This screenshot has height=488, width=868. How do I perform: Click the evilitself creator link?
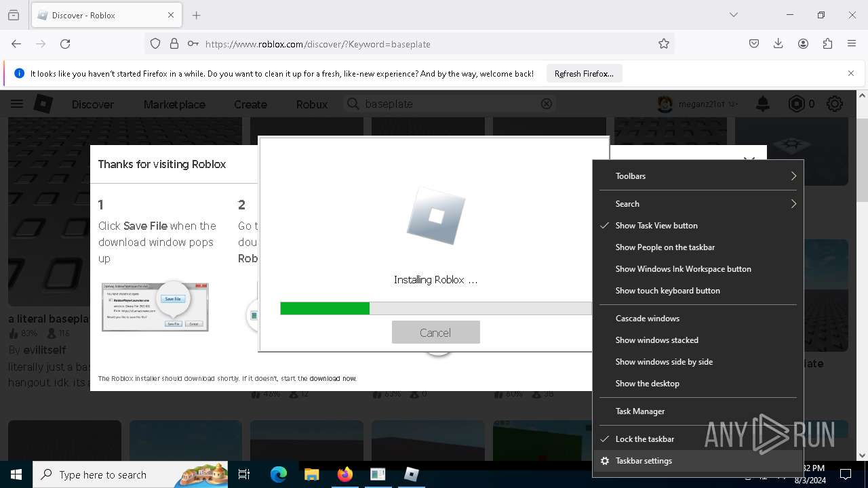coord(45,350)
